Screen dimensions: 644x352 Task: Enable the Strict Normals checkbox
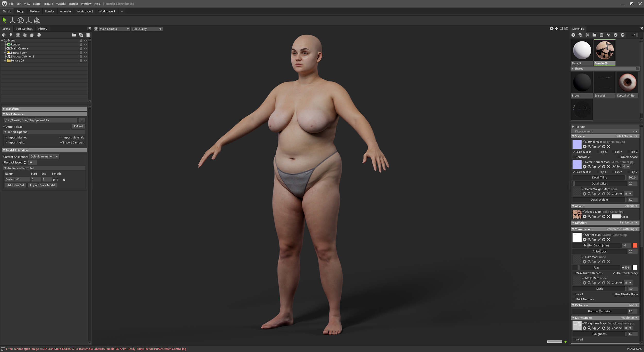pos(574,299)
